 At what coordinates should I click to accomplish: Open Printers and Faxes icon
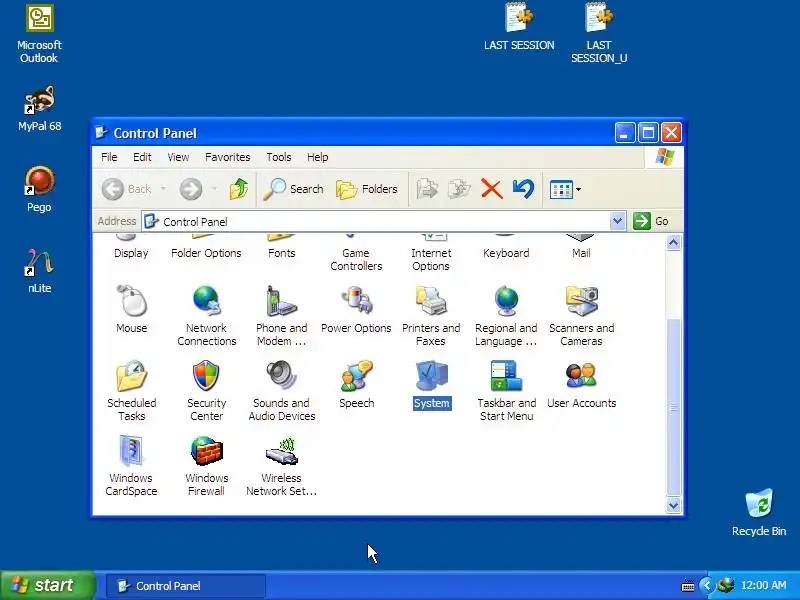[x=431, y=302]
